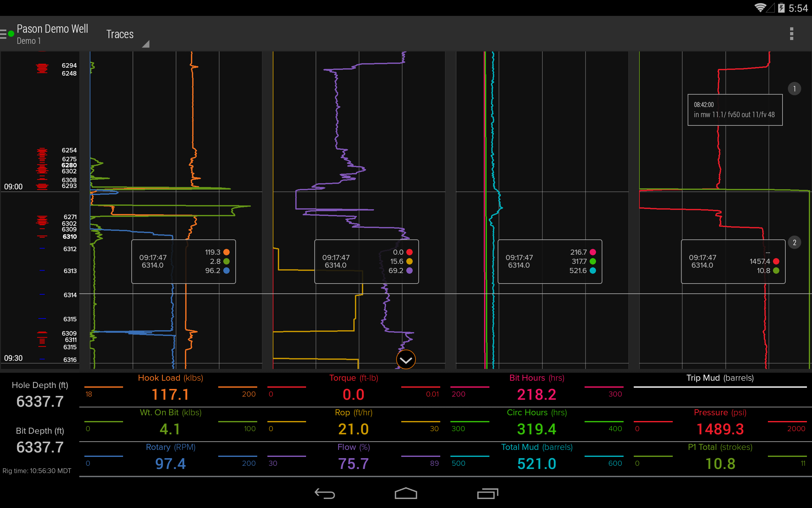Tap the battery charging icon
Viewport: 812px width, 508px height.
781,8
